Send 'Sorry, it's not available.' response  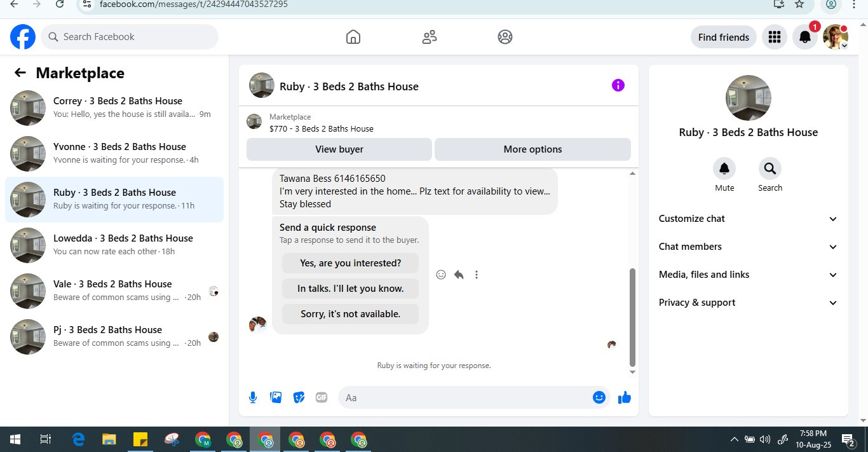coord(351,314)
